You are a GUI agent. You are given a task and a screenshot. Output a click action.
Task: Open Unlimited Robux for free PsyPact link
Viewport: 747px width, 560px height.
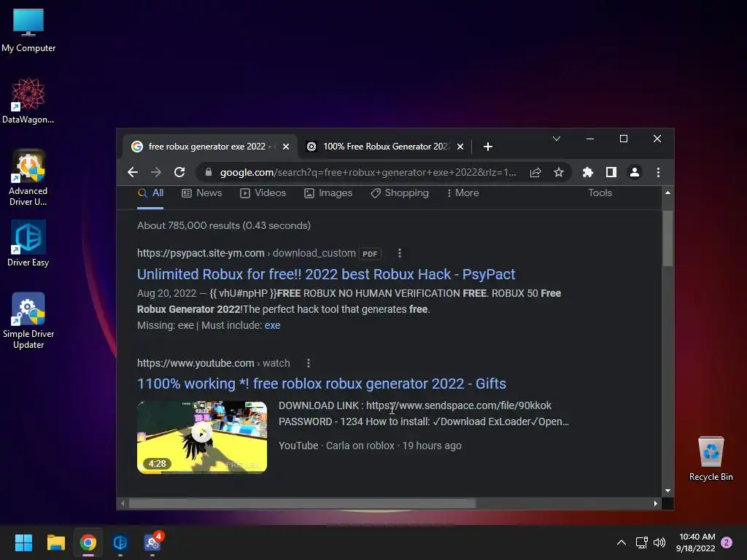(x=326, y=274)
